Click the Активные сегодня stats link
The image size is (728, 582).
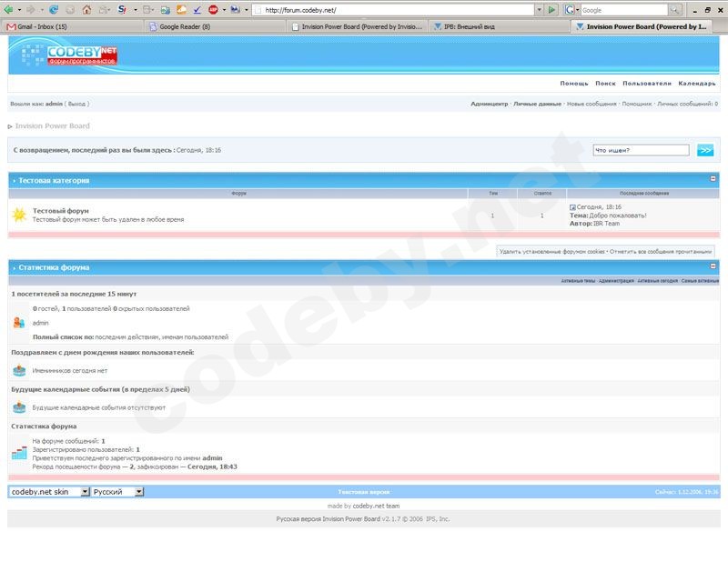657,281
